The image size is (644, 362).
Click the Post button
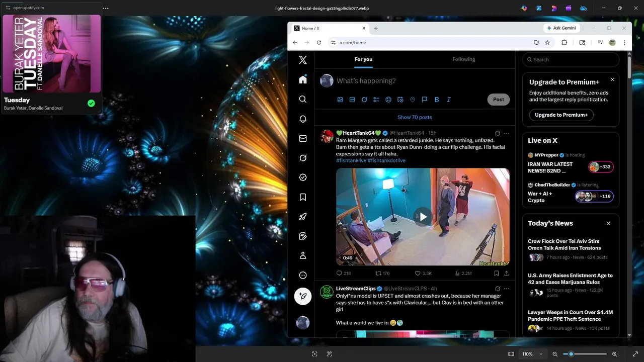pos(499,100)
